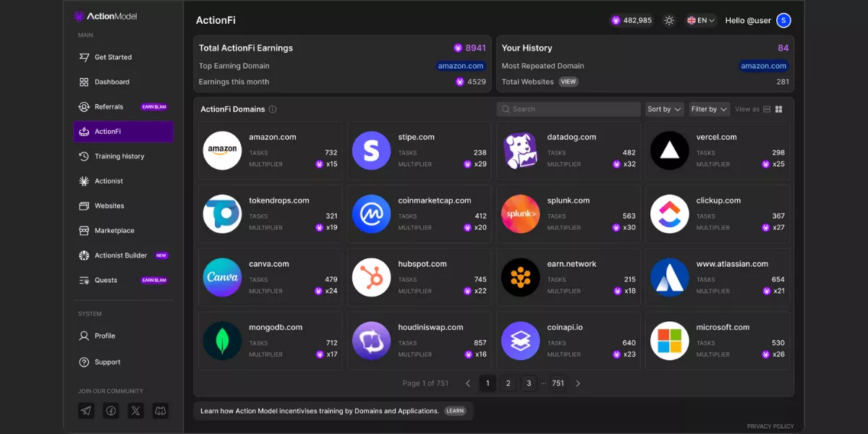868x434 pixels.
Task: Click the info icon beside ActionFi Domains
Action: (273, 110)
